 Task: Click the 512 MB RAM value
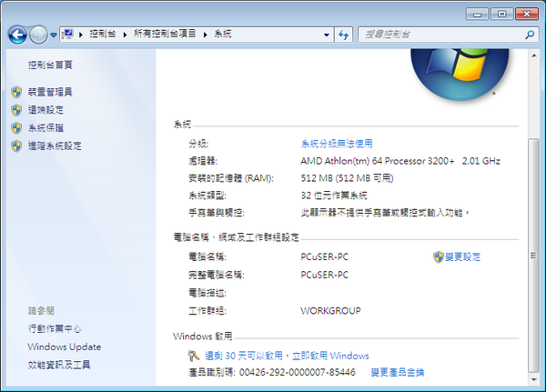(x=348, y=178)
